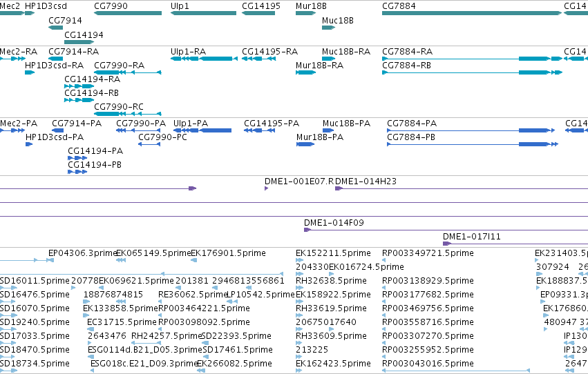Select the CG14195-RA transcript
The image size is (588, 374).
(x=258, y=59)
